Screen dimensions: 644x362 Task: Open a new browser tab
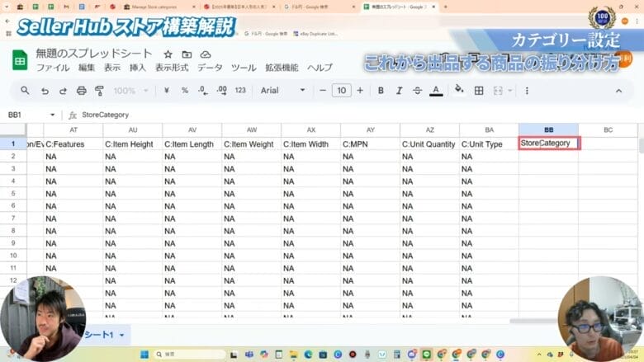click(x=445, y=7)
